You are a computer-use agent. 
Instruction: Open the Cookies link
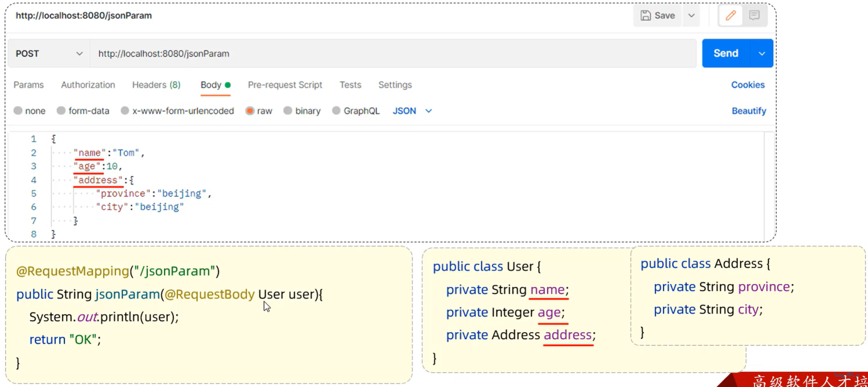748,85
